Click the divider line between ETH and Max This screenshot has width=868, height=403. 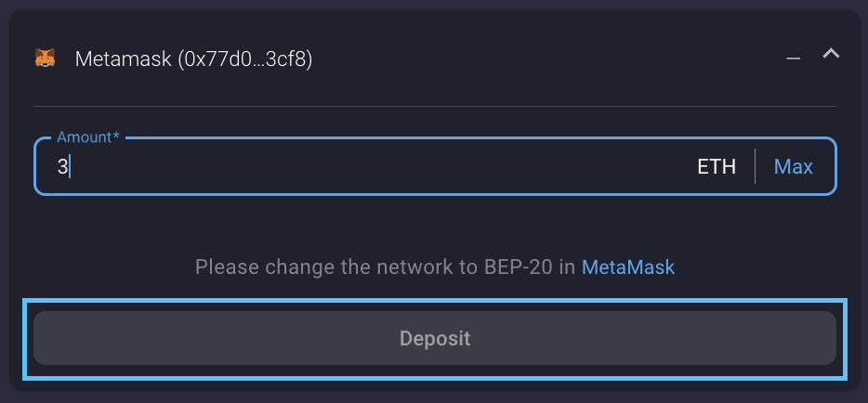(755, 167)
